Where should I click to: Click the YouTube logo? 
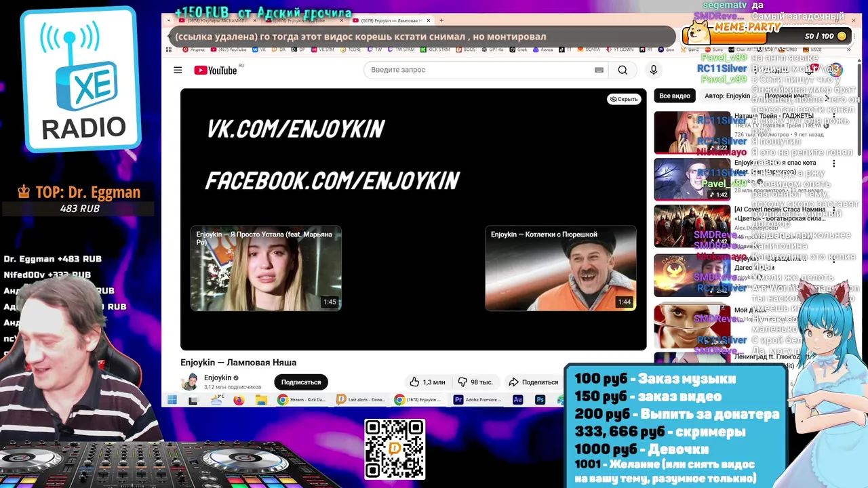[216, 70]
